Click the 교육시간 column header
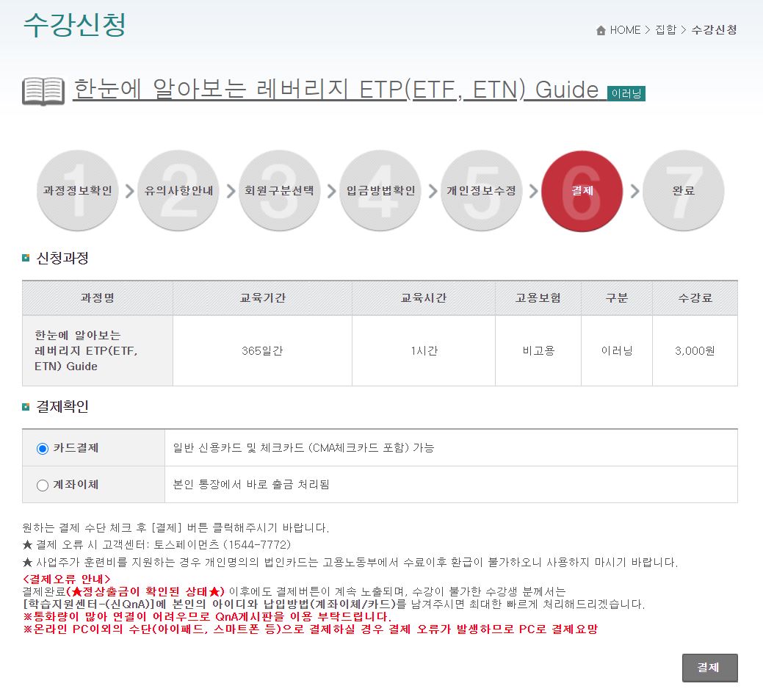The width and height of the screenshot is (763, 700). coord(423,298)
